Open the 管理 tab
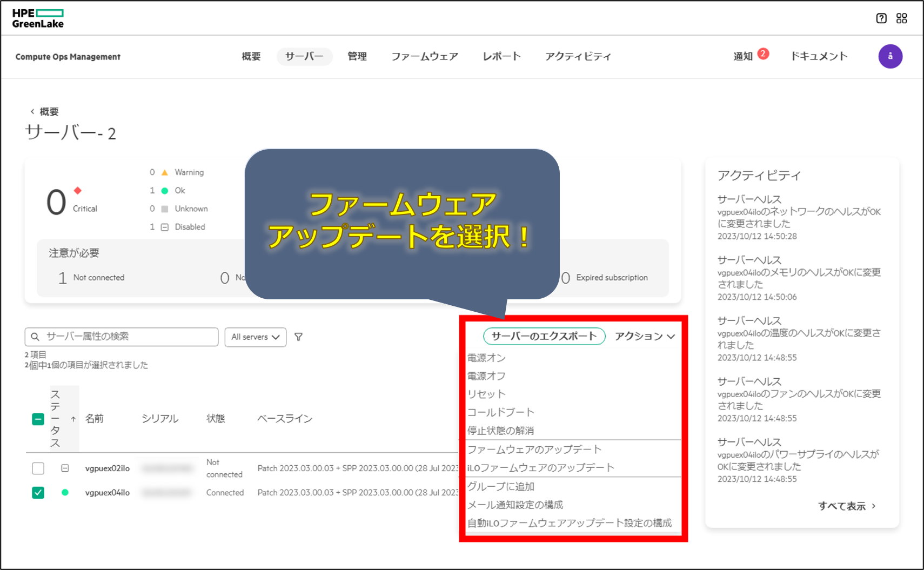The width and height of the screenshot is (924, 570). 357,56
